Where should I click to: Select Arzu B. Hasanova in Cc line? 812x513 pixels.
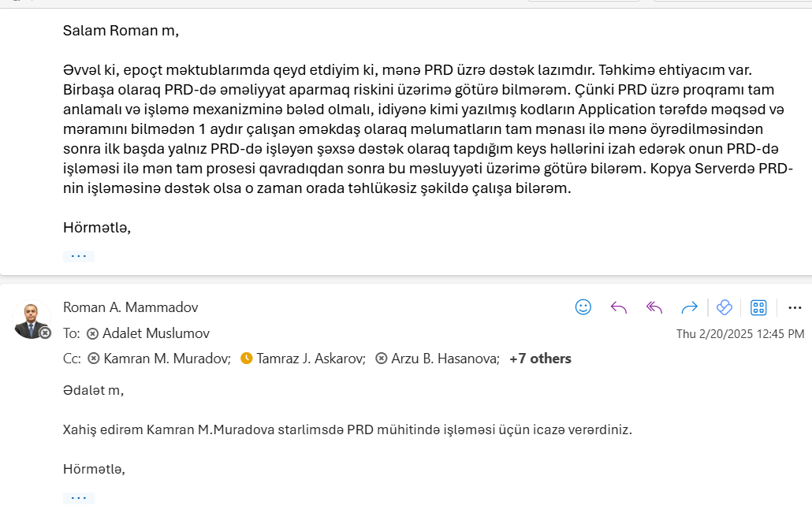[x=445, y=359]
